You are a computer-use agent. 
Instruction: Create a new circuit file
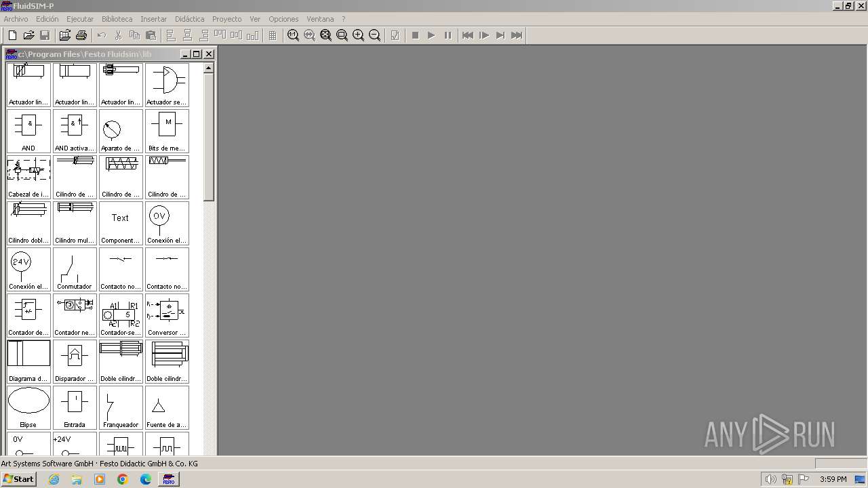coord(12,35)
